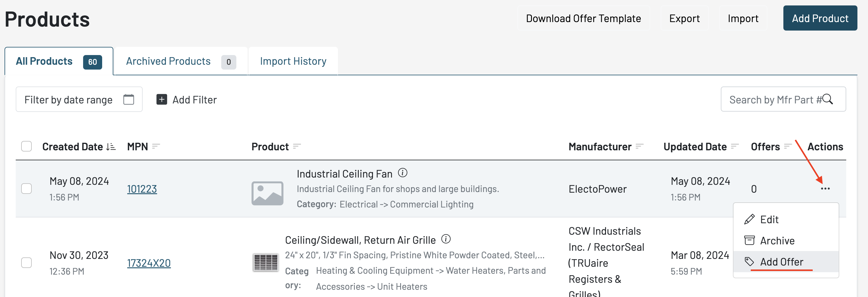Click the Add Product button
868x297 pixels.
pos(820,18)
